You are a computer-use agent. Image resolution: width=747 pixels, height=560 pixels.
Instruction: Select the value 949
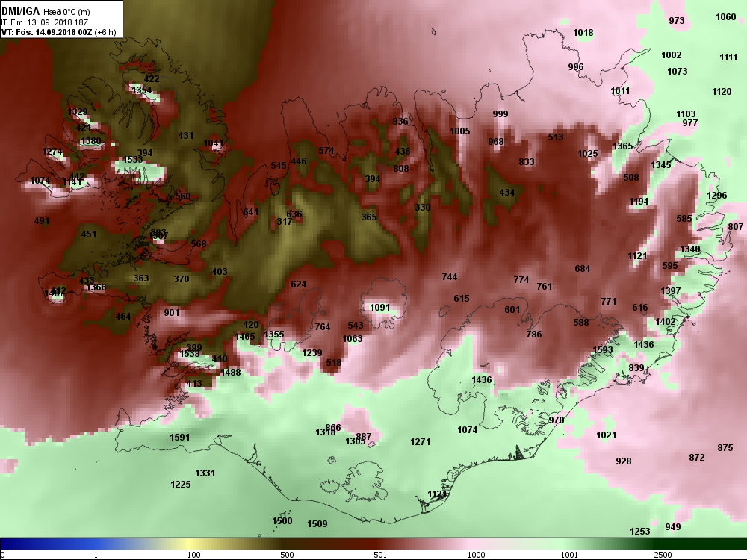673,527
